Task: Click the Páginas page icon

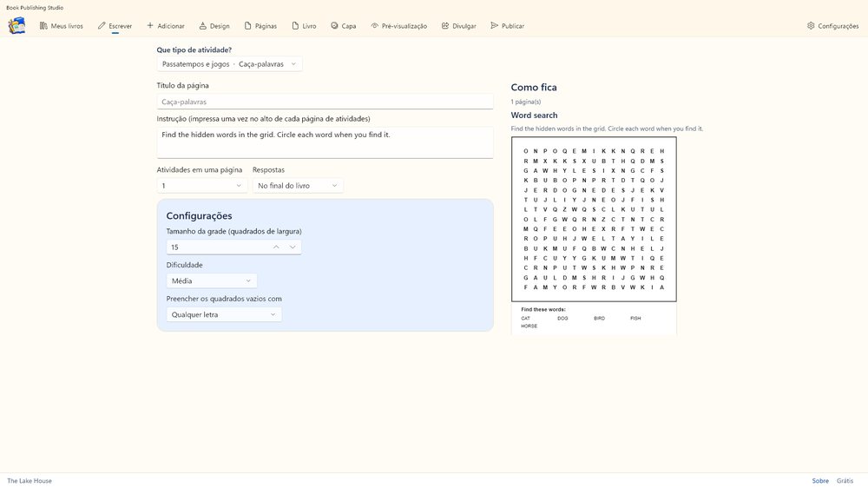Action: (x=248, y=26)
